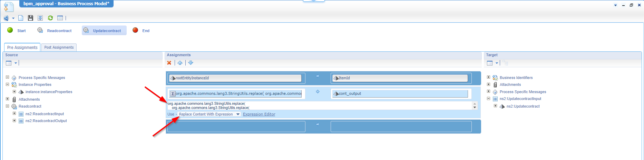Click the empty source assignment field
644x160 pixels.
click(x=236, y=126)
